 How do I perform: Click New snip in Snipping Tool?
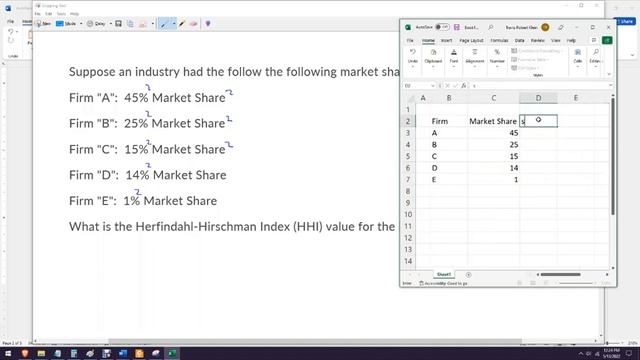43,24
